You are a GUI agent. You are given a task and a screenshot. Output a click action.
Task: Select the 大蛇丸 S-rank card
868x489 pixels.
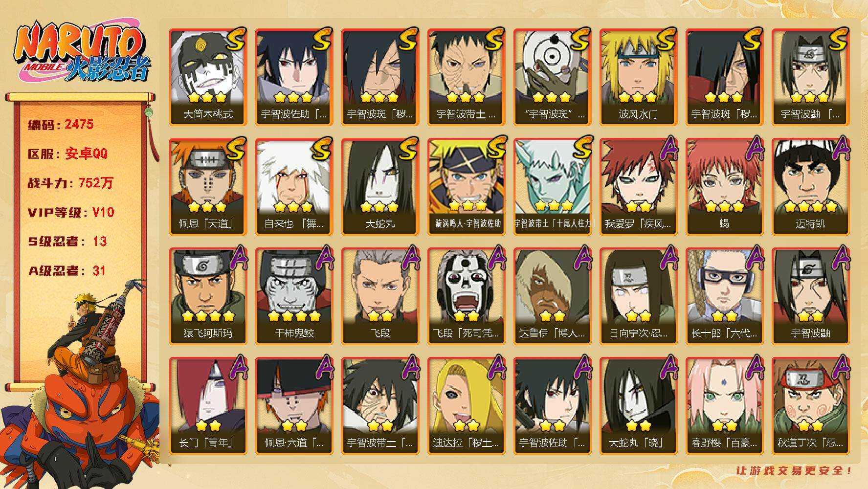[380, 187]
